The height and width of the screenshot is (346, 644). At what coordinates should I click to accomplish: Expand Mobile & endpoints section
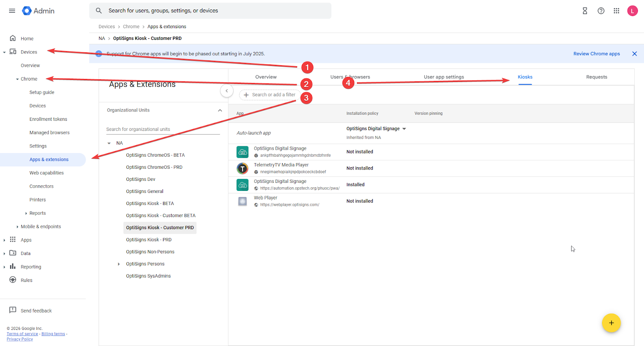click(17, 227)
